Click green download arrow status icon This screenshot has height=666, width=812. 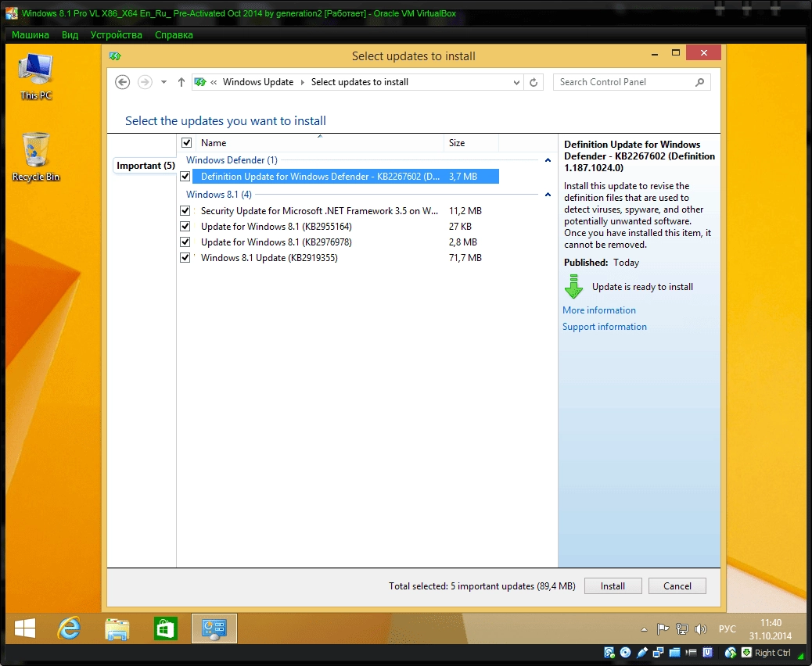tap(573, 287)
